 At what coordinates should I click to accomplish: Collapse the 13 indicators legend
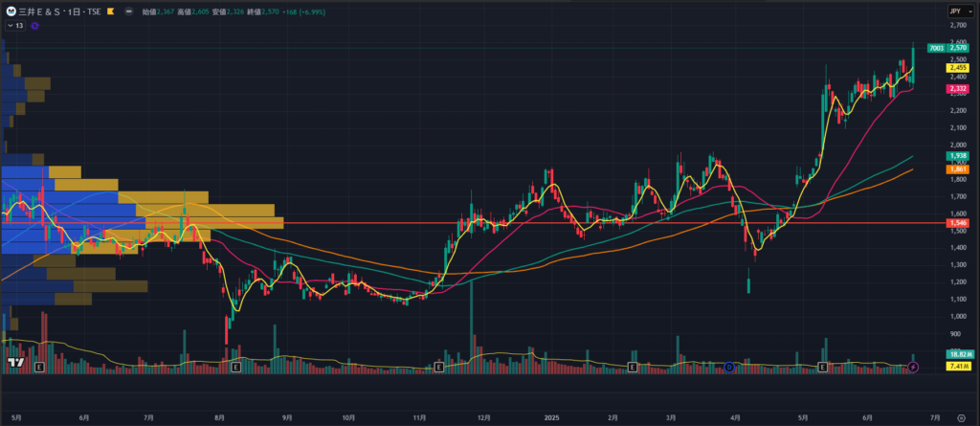click(15, 26)
